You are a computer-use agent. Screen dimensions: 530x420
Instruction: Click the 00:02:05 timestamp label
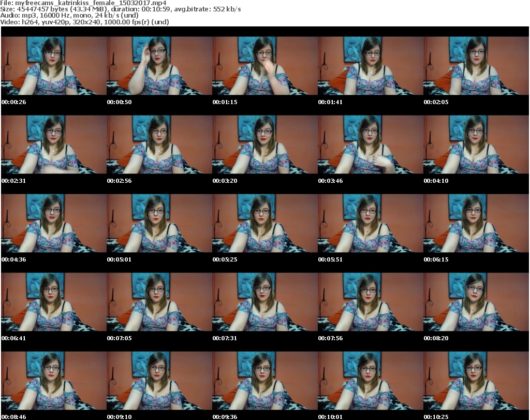(x=436, y=102)
